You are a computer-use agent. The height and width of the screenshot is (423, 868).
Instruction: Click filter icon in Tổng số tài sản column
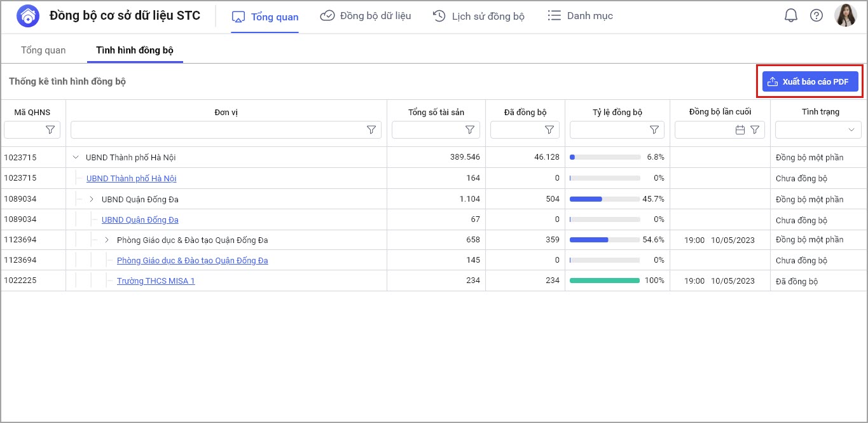point(470,130)
